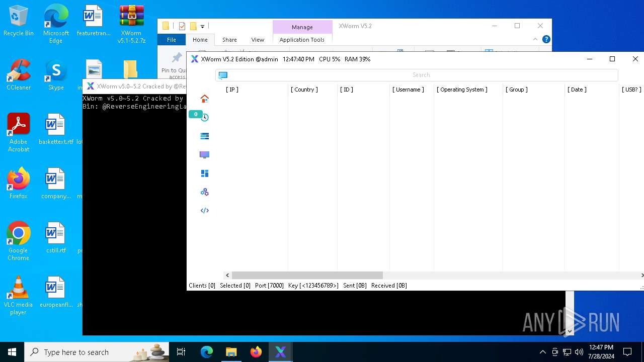The width and height of the screenshot is (644, 362).
Task: Collapse the File Explorer ribbon chevron
Action: coord(535,39)
